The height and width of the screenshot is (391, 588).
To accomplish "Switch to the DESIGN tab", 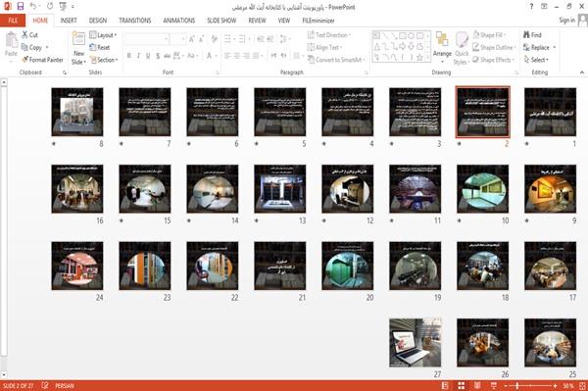I will (x=98, y=21).
